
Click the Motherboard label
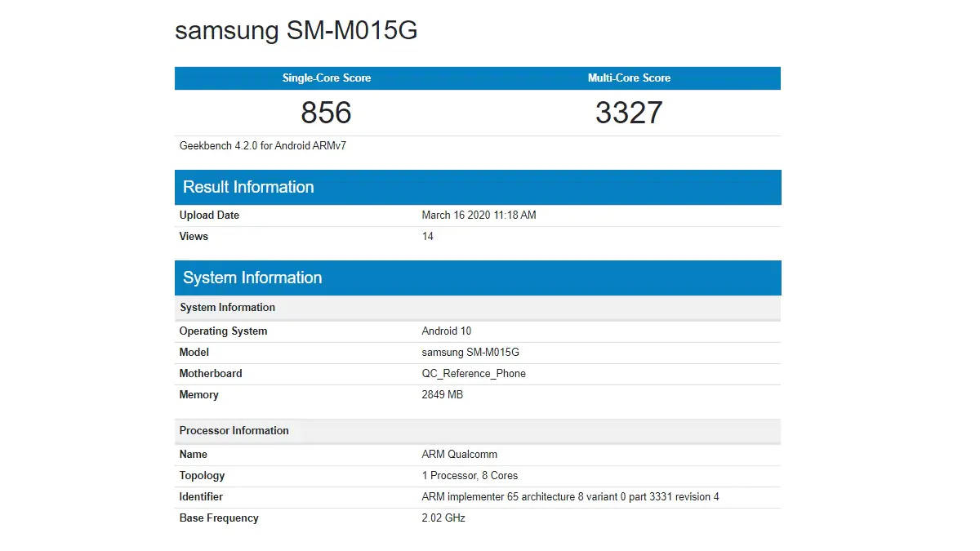pos(211,374)
